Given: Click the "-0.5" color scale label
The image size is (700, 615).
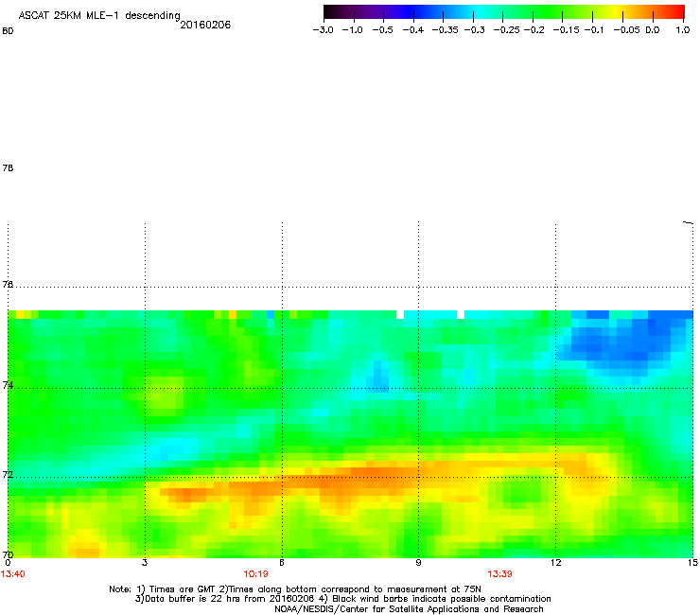Looking at the screenshot, I should point(383,30).
